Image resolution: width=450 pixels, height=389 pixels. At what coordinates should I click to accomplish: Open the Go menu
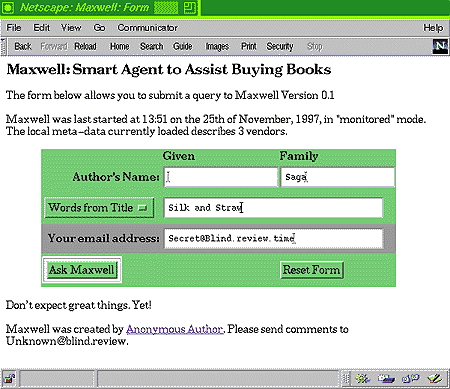point(99,28)
